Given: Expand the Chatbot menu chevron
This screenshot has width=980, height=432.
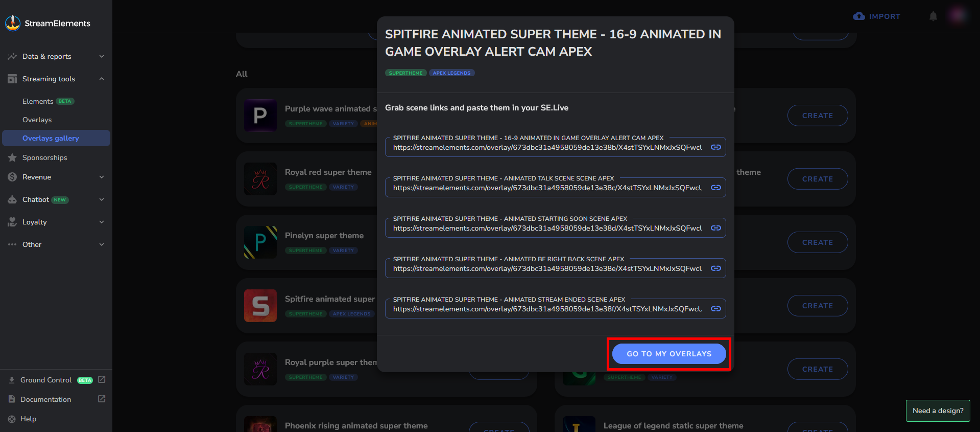Looking at the screenshot, I should click(102, 199).
